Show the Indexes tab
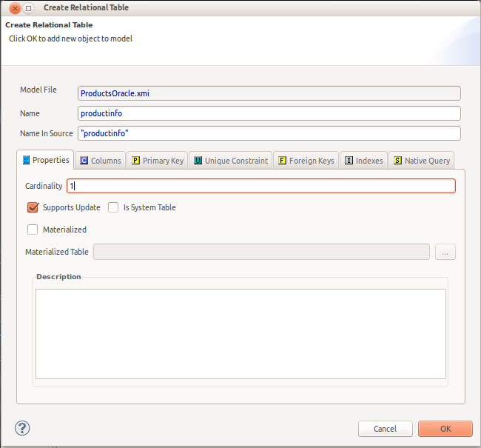 [x=364, y=160]
